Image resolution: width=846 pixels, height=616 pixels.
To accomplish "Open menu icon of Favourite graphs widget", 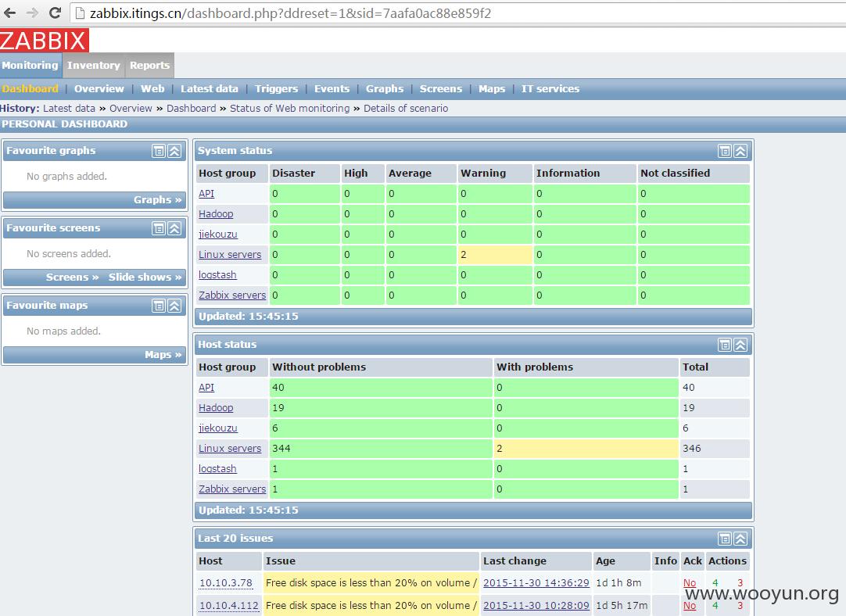I will pos(158,151).
